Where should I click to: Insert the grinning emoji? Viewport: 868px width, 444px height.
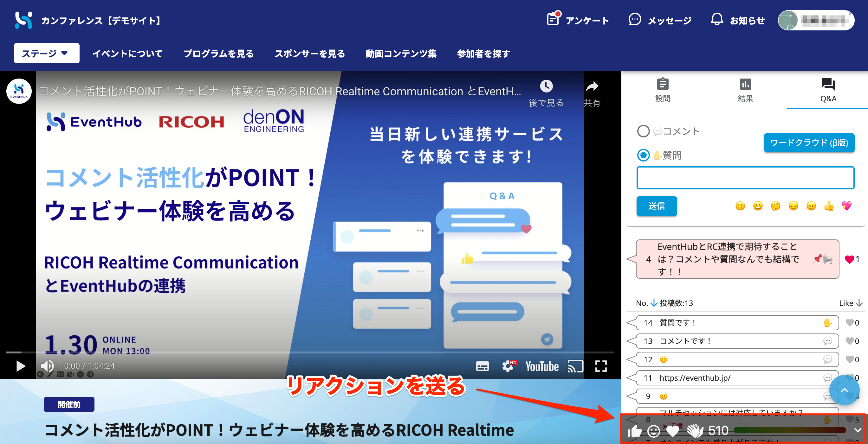pos(758,206)
